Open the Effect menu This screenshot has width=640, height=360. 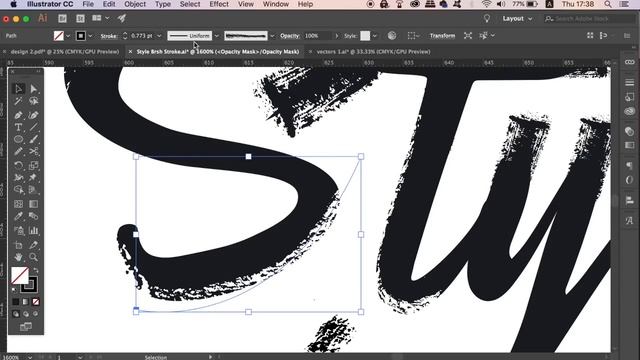219,4
